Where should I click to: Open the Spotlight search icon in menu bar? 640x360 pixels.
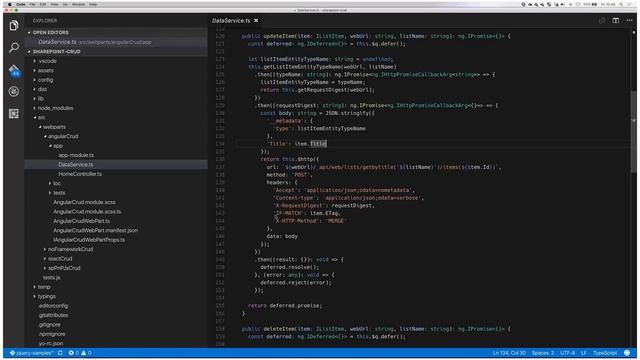(621, 4)
